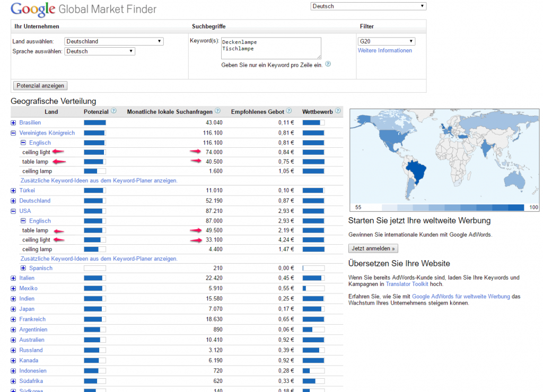The image size is (543, 392).
Task: Expand the Indonesien row
Action: (13, 371)
